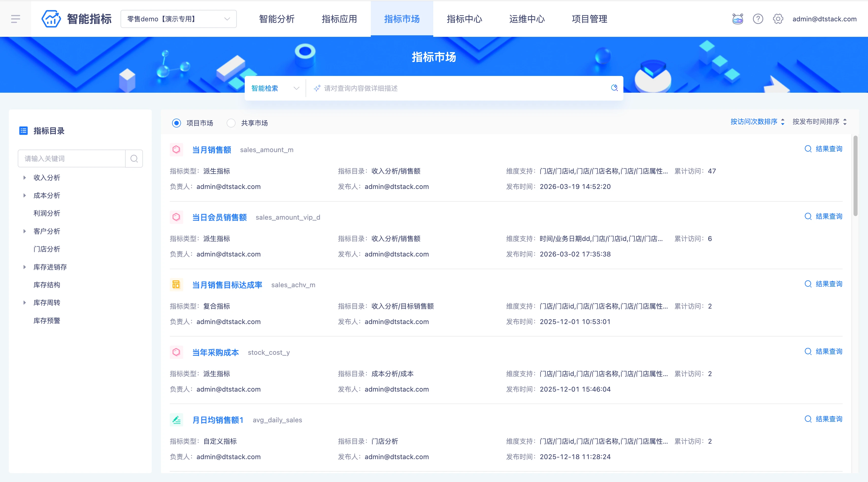Expand the 客户分析 tree node arrow
Viewport: 868px width, 482px height.
click(x=24, y=231)
